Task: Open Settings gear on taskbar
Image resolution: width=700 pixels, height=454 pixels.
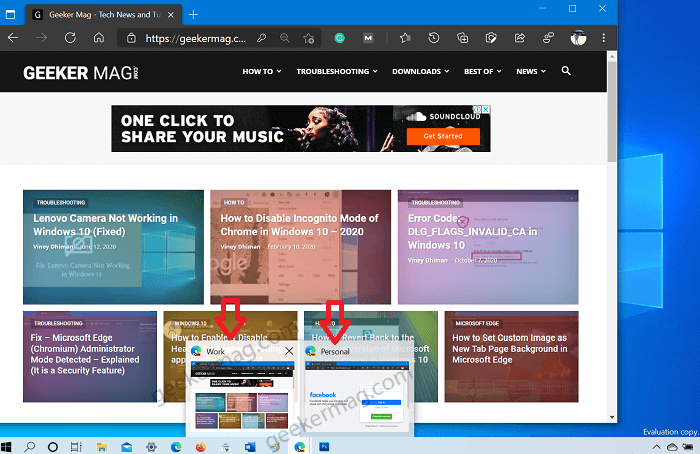Action: (151, 447)
